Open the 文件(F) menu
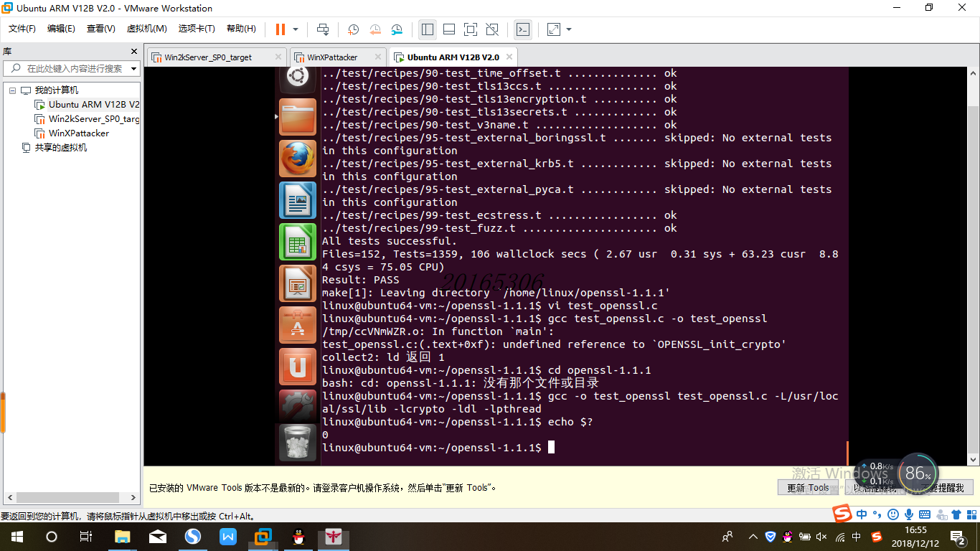This screenshot has height=551, width=980. tap(22, 29)
